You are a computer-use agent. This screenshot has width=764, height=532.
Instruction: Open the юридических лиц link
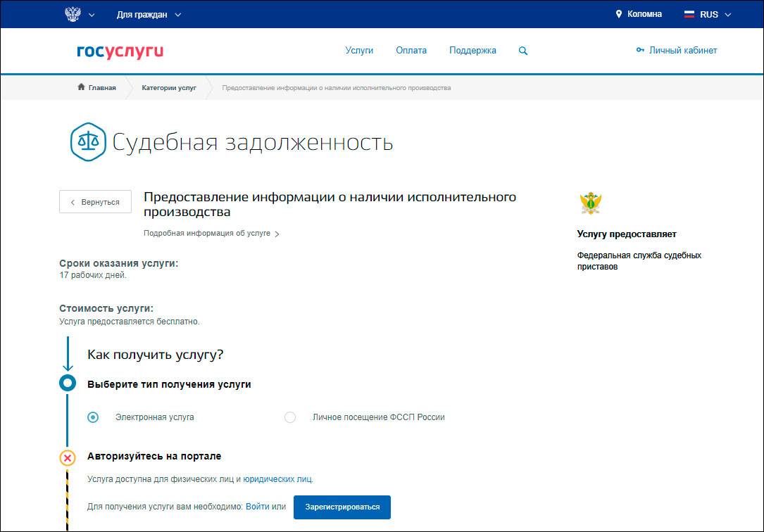(277, 479)
